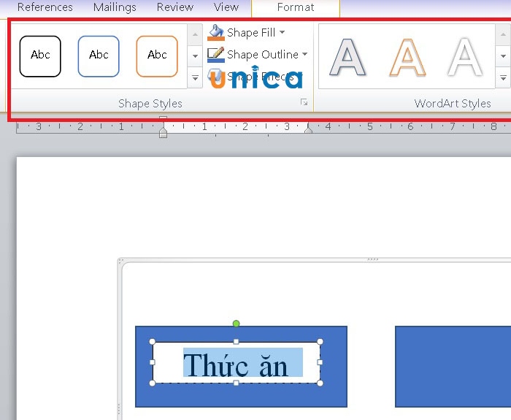Screen dimensions: 511x420
Task: Click the Shape Effects icon
Action: point(216,76)
